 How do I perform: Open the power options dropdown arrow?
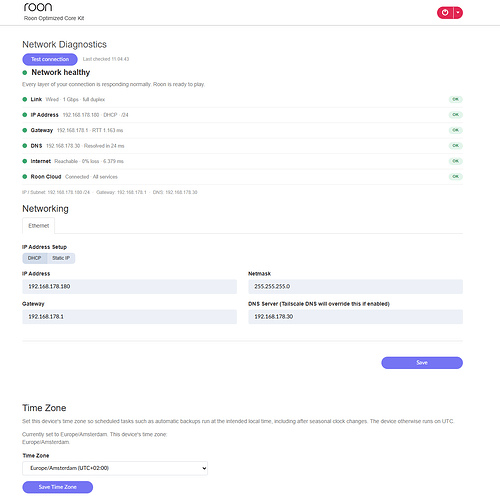(x=458, y=13)
